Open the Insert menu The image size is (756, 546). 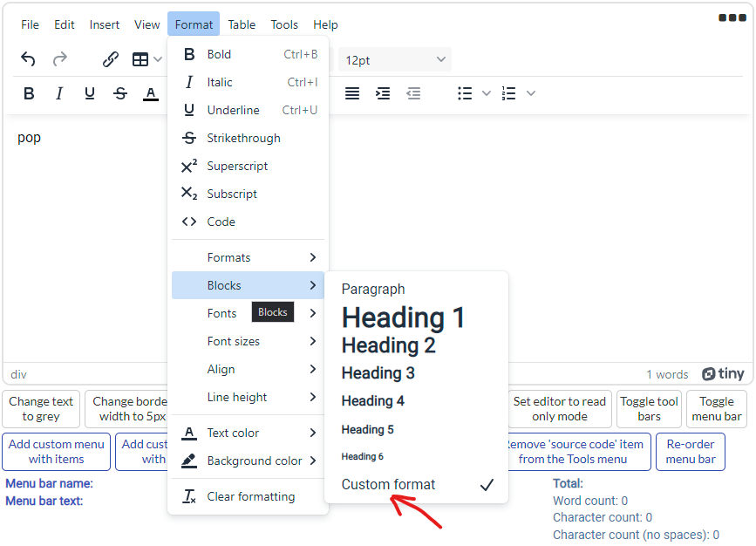pyautogui.click(x=104, y=24)
